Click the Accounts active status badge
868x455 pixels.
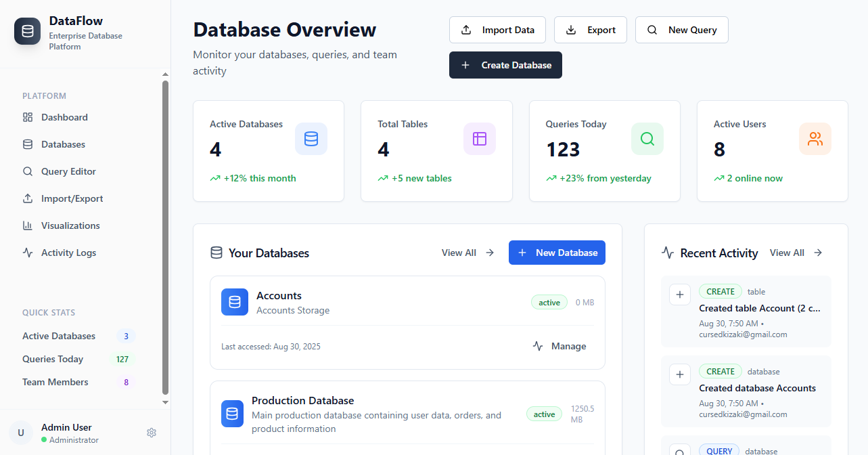[x=549, y=303]
